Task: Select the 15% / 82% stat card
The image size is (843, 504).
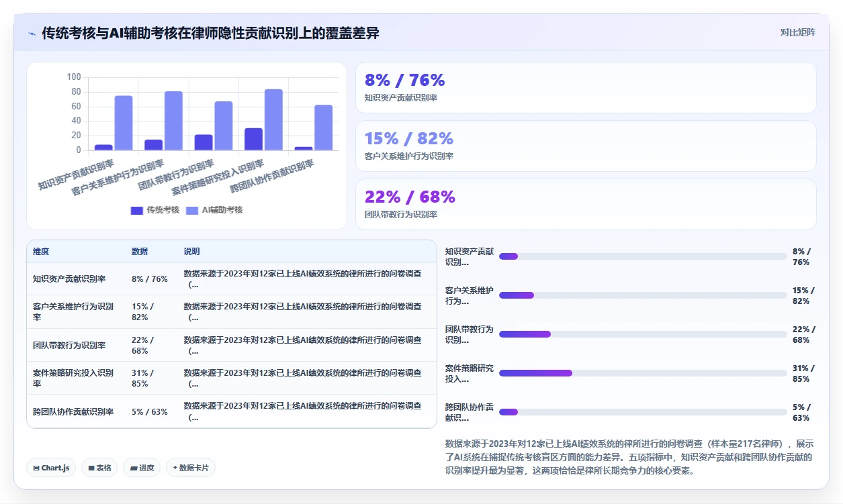Action: tap(586, 146)
